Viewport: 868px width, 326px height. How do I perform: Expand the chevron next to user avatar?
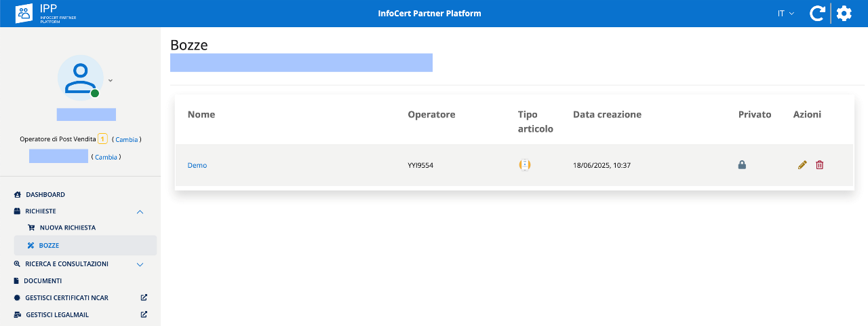pyautogui.click(x=111, y=80)
